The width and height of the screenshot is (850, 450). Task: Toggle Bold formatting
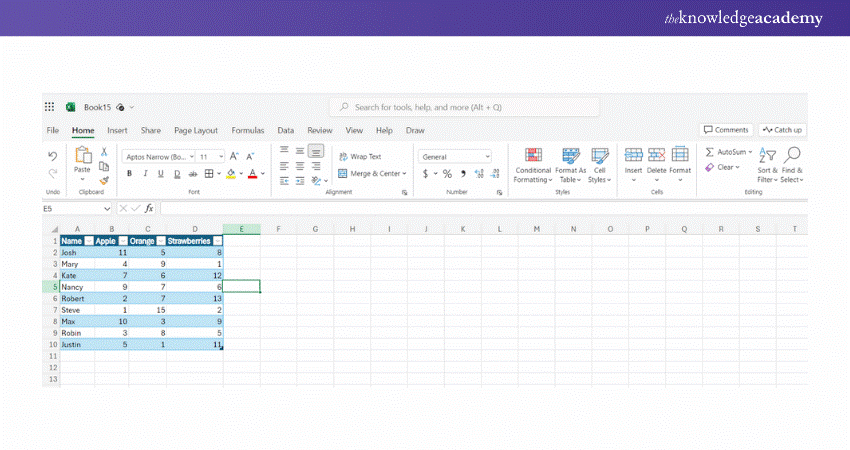click(x=130, y=174)
